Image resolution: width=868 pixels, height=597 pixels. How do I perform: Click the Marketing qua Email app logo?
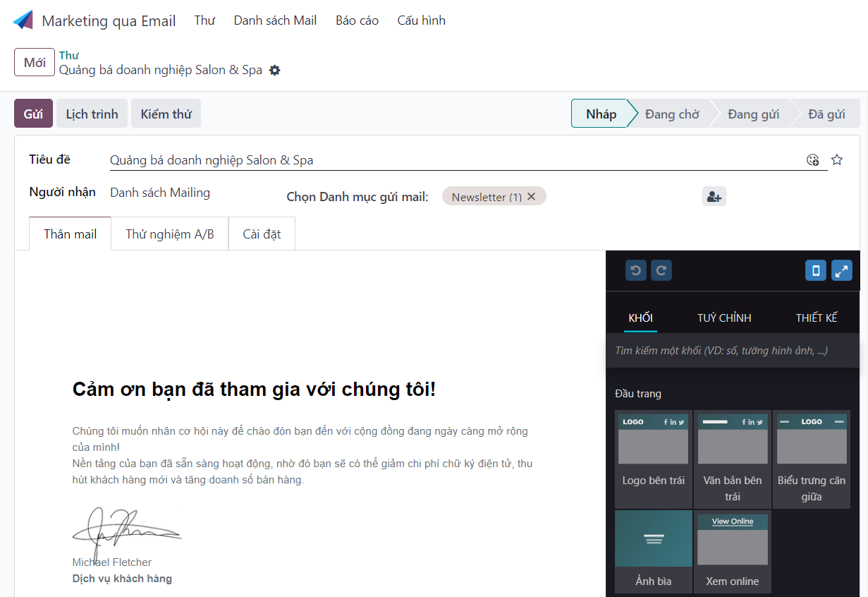(23, 20)
